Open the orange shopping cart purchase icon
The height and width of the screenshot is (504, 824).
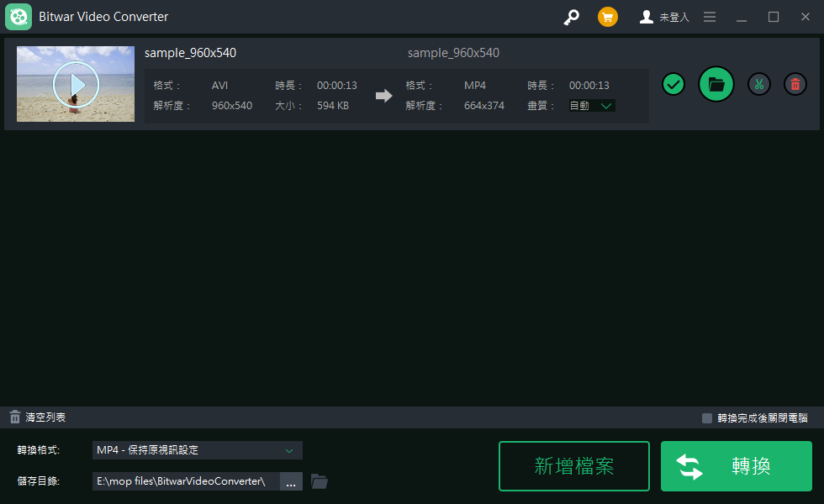(607, 18)
